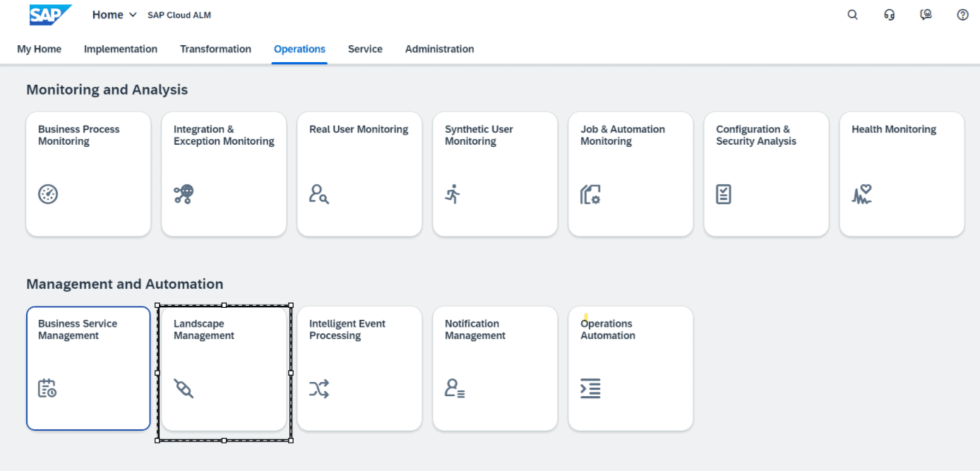Click the headset support icon
Screen dimensions: 980x471
pos(889,14)
